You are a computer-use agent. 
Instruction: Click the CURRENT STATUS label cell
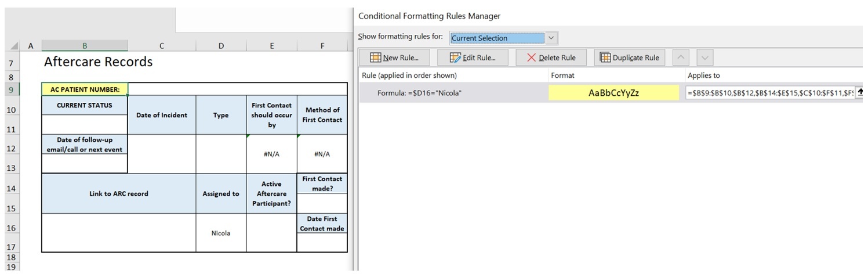point(85,105)
